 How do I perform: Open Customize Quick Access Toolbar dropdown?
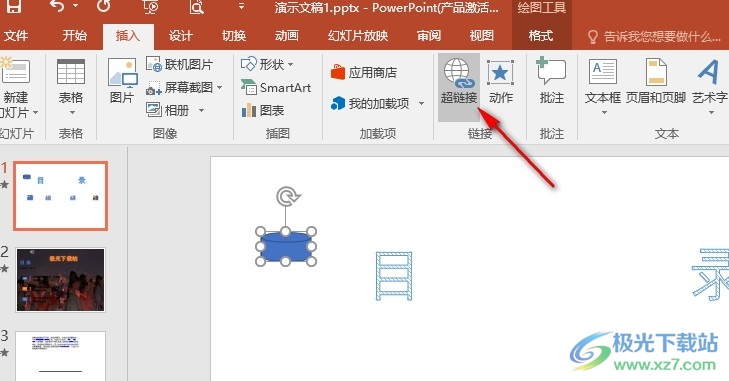point(241,7)
